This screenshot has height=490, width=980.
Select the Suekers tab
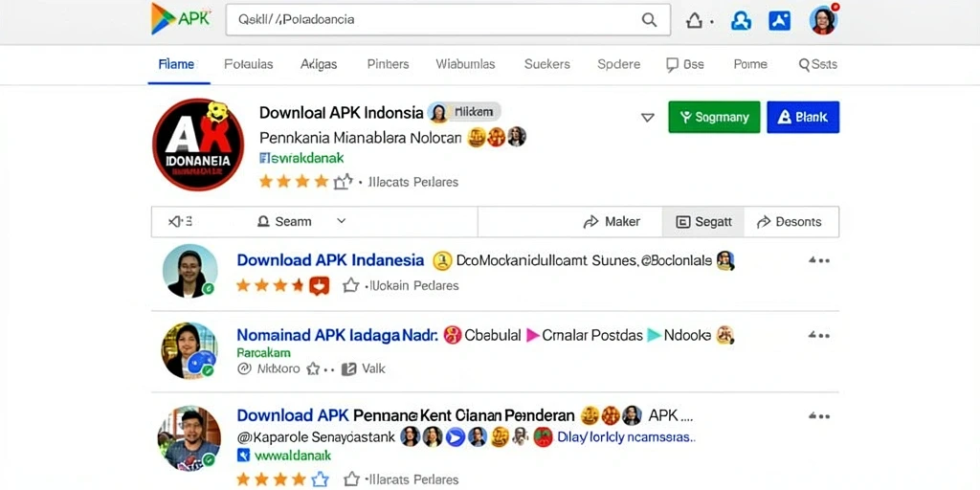click(x=546, y=64)
